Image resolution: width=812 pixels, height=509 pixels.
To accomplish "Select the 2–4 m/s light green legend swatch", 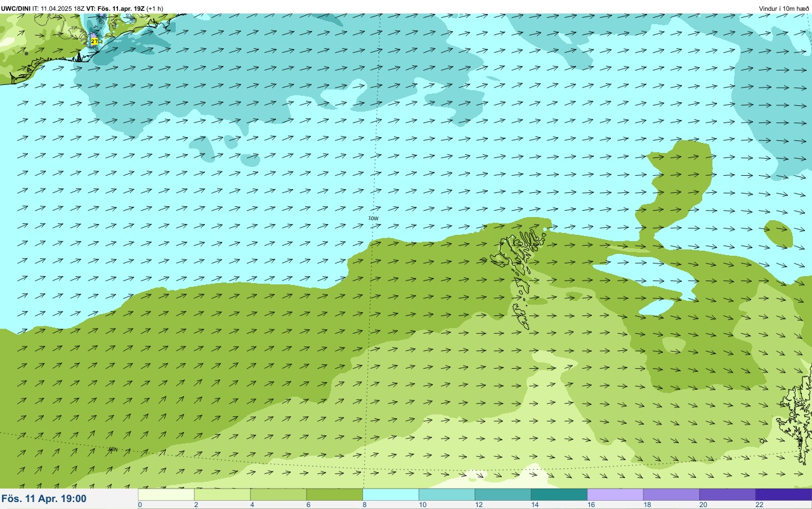I will pos(222,494).
